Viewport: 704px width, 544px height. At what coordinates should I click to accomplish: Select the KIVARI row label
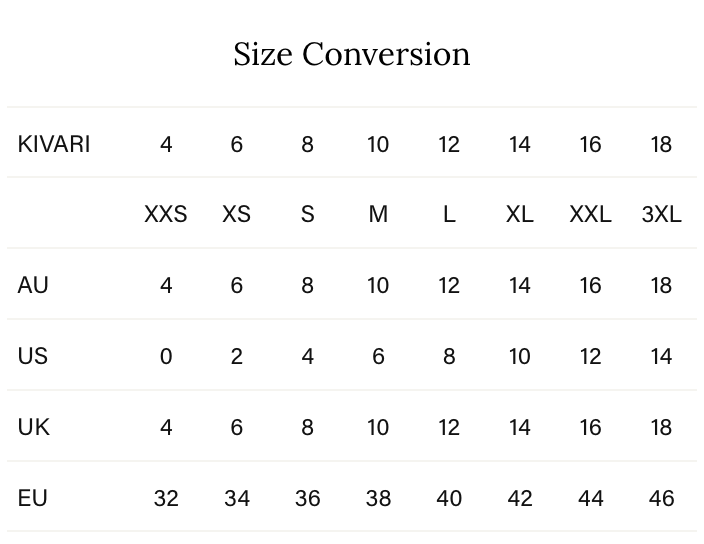54,144
